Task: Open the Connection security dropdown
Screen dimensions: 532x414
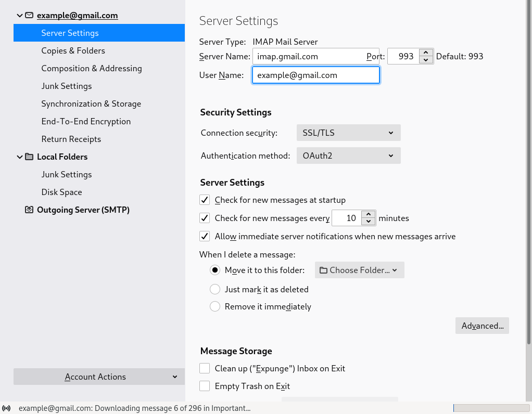Action: [x=348, y=133]
